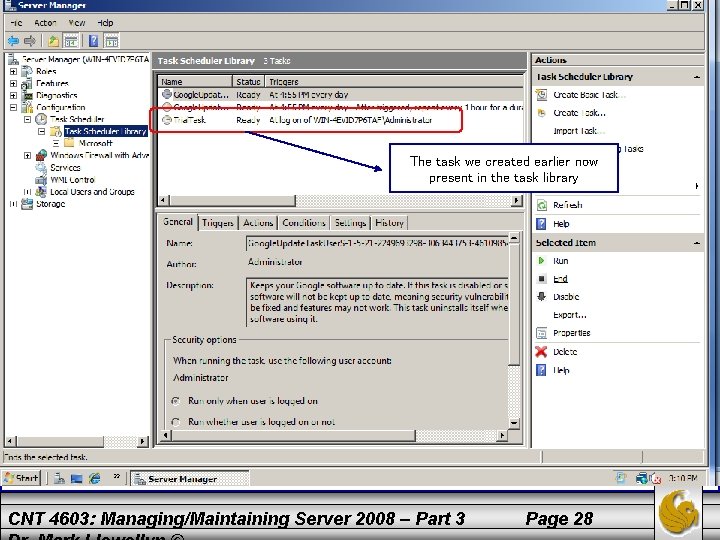This screenshot has height=540, width=720.
Task: Collapse the Configuration tree node
Action: (x=13, y=107)
